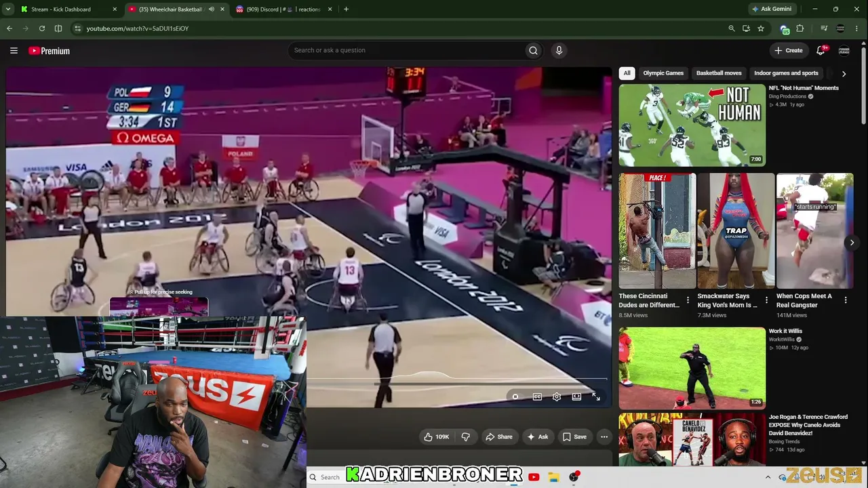Click the YouTube search magnifier button
Screen dimensions: 868x488
pos(533,50)
